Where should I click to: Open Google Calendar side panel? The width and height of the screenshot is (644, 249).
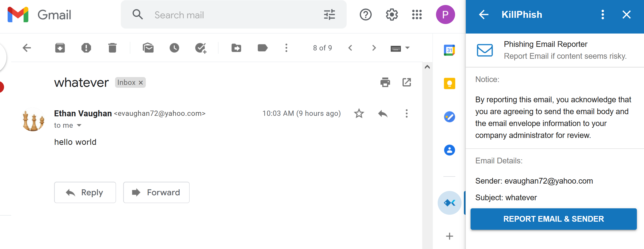click(450, 50)
